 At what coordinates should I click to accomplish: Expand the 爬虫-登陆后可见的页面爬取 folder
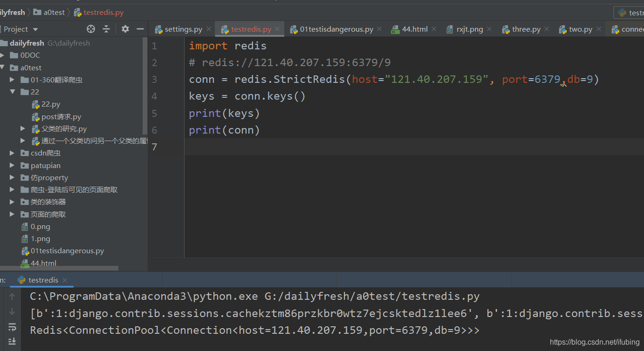(x=12, y=189)
